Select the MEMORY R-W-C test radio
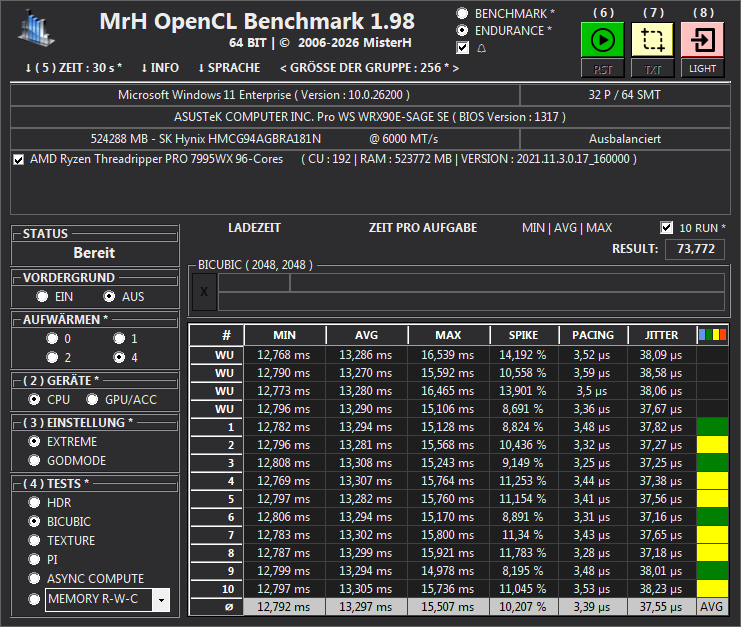Screen dimensions: 741x627 (34, 599)
